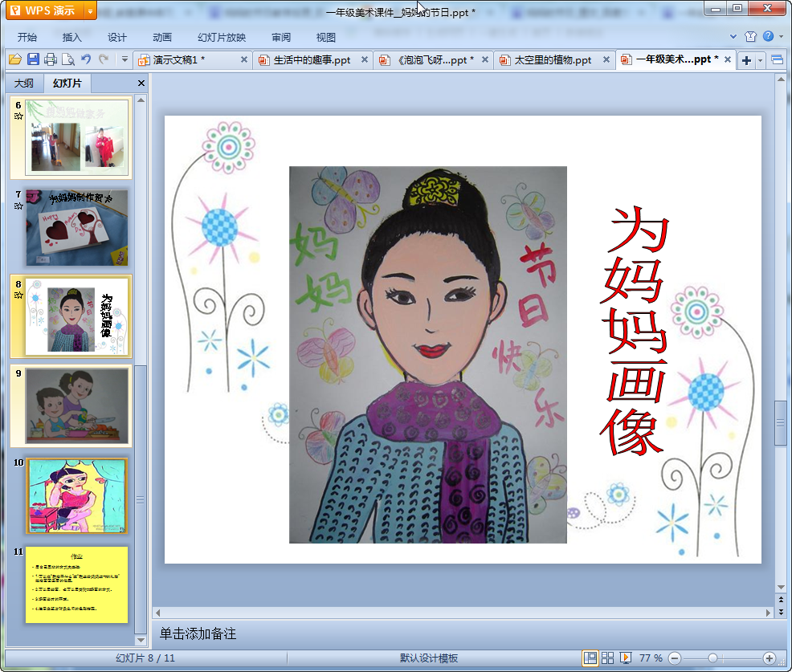Open the 幻灯片放映 ribbon tab
The width and height of the screenshot is (792, 672).
point(222,38)
